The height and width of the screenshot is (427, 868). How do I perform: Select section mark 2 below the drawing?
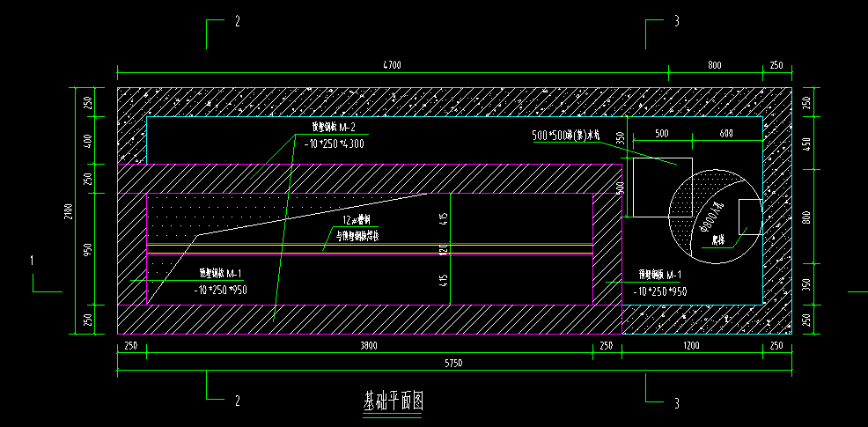(238, 401)
